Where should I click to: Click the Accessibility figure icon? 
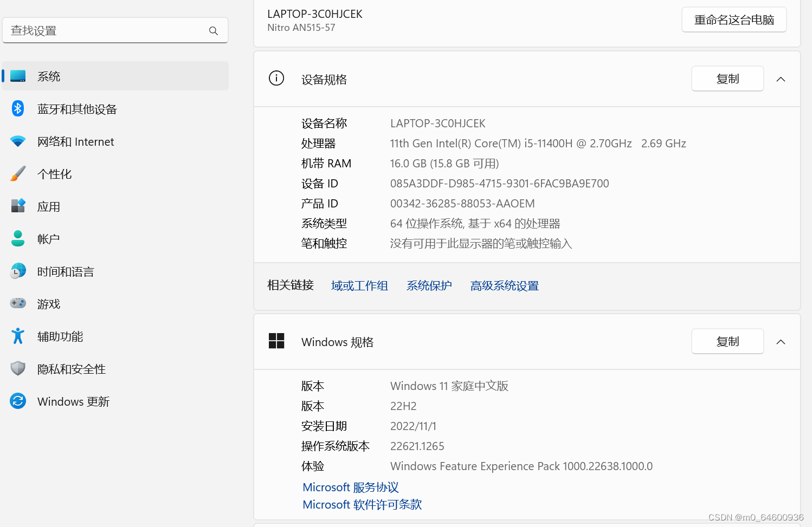(18, 336)
